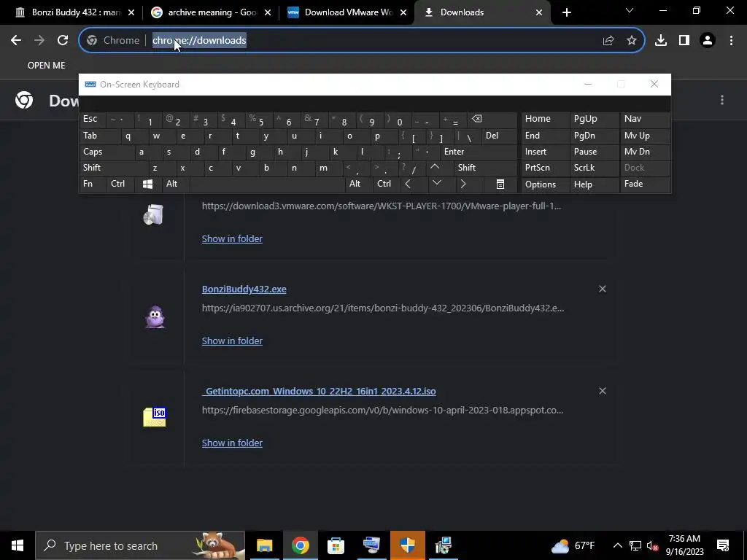747x560 pixels.
Task: Tap the Nav key on on-screen keyboard
Action: pos(645,119)
